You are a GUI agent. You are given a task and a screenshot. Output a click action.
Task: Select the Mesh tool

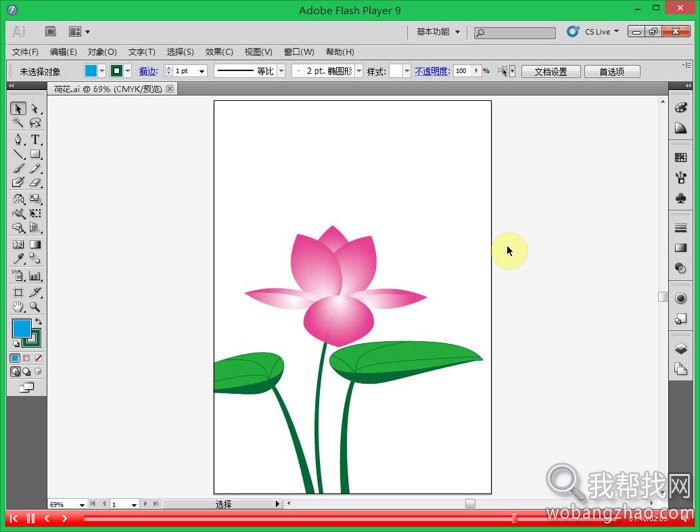coord(18,244)
